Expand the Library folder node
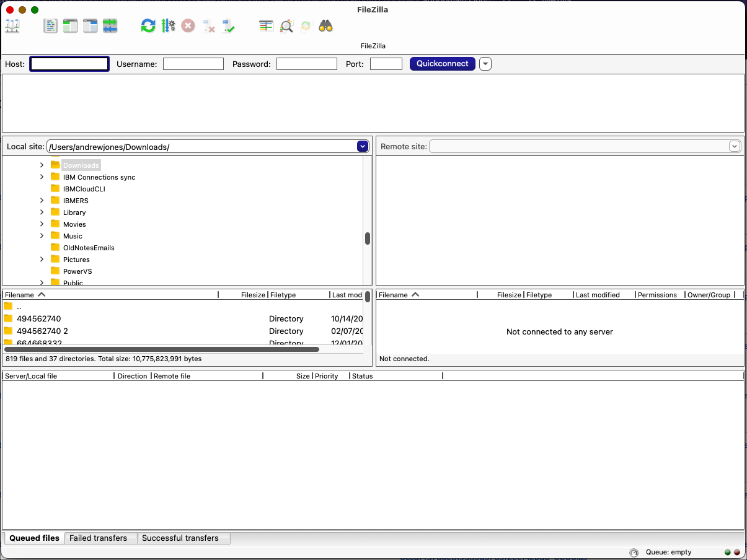Screen dimensions: 747x560 pyautogui.click(x=42, y=212)
